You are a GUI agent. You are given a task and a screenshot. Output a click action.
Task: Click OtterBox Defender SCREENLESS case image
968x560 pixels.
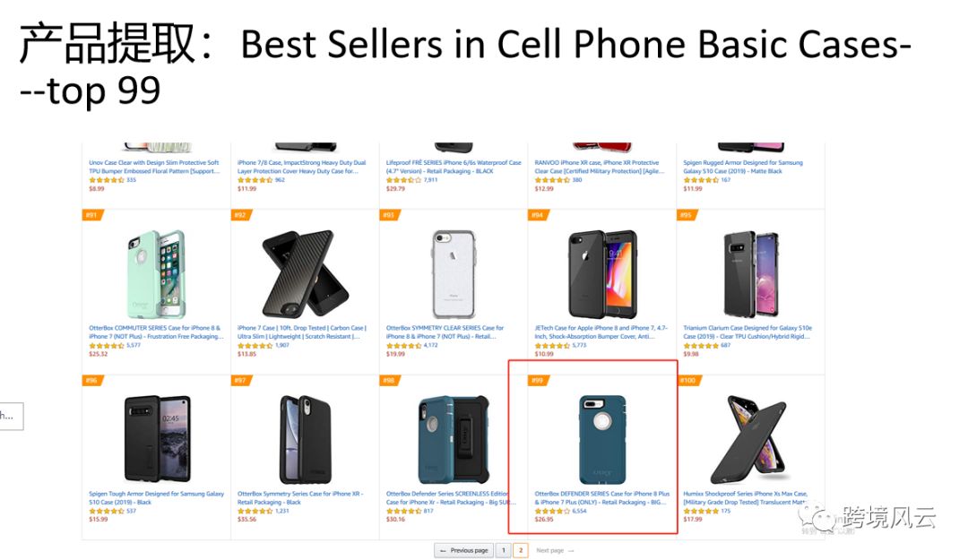coord(452,439)
